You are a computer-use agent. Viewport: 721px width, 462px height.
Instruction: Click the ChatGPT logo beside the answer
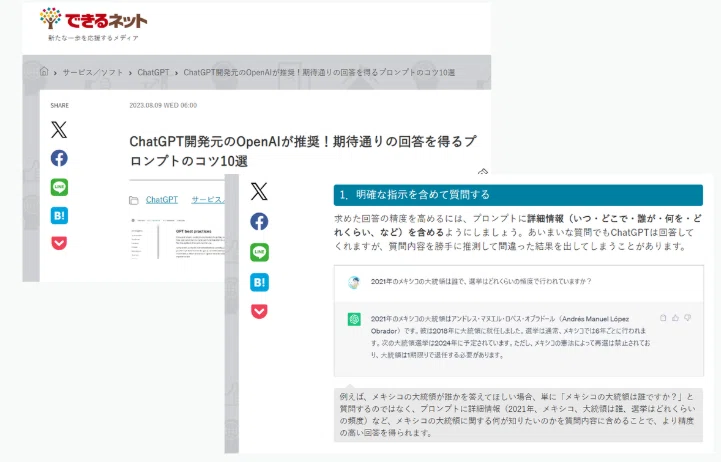tap(354, 319)
